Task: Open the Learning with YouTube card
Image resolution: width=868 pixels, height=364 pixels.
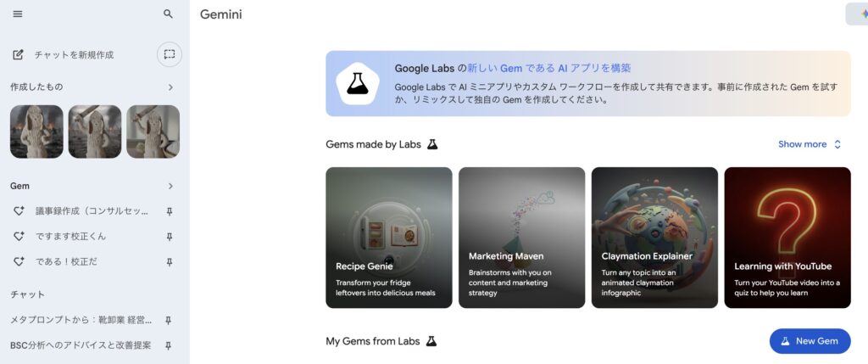Action: (x=787, y=238)
